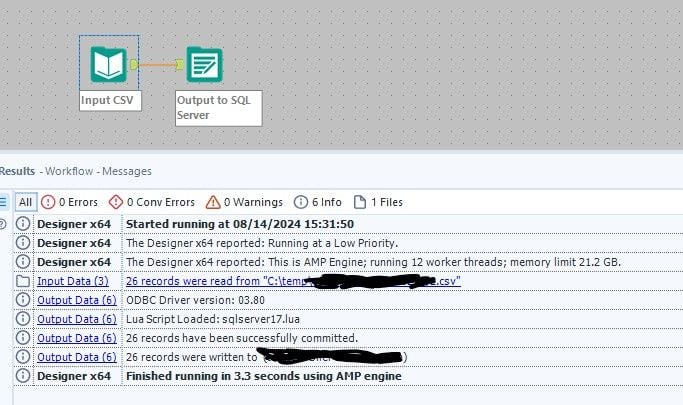The width and height of the screenshot is (683, 405).
Task: Open Output Data (6) link beside ODBC Driver version
Action: [77, 300]
